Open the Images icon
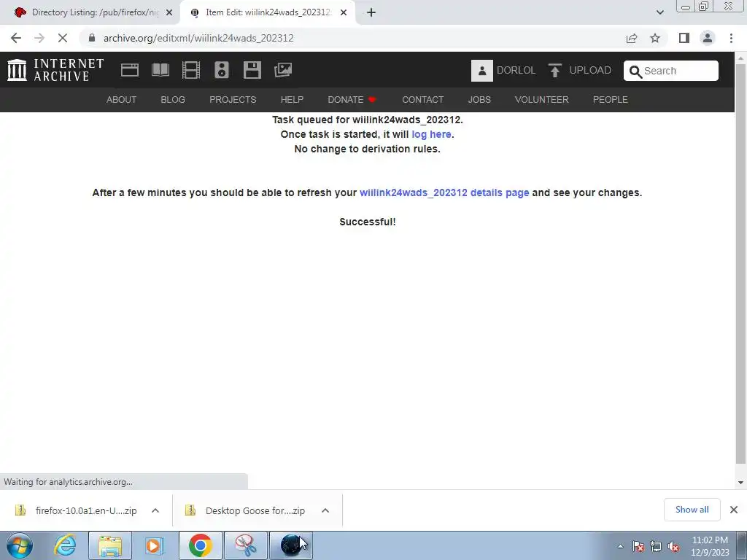 pyautogui.click(x=283, y=70)
